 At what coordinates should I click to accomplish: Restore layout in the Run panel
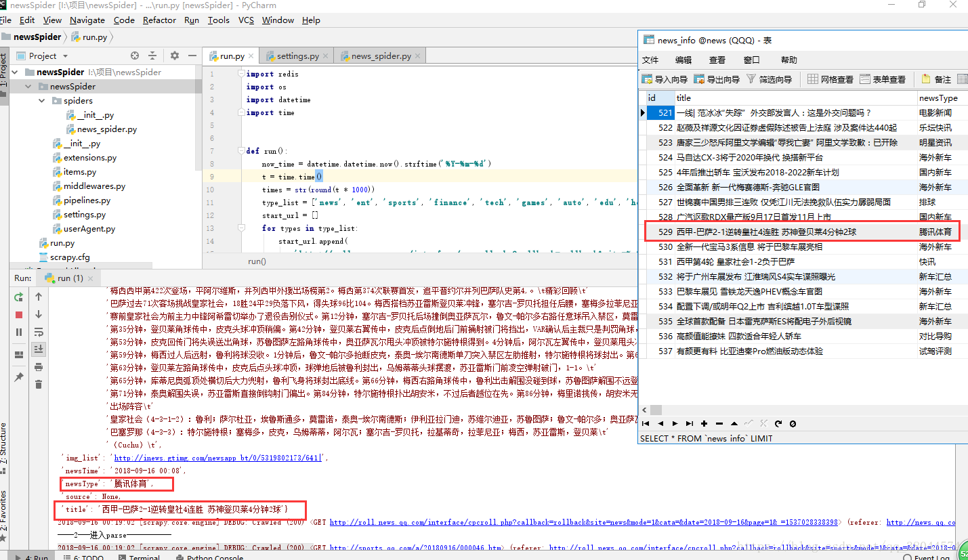18,354
